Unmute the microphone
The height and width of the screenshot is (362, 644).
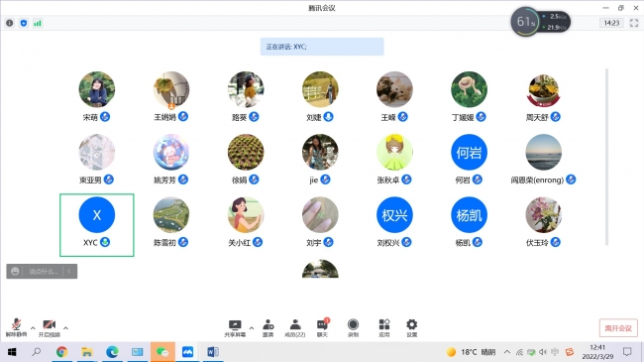tap(16, 328)
